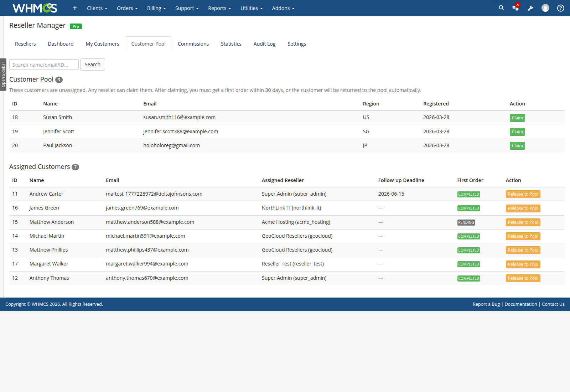Click the First Order column header
Screen dimensions: 570x392
470,180
